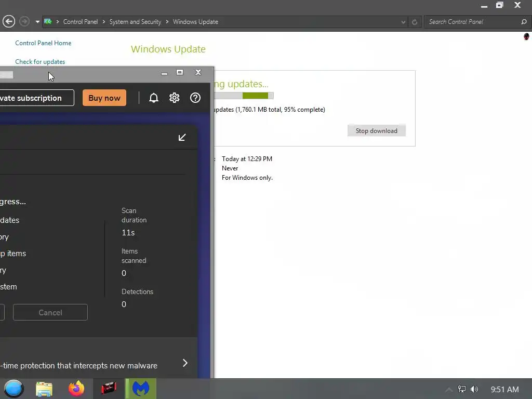Cancel the running Malwarebytes scan
Image resolution: width=532 pixels, height=399 pixels.
click(50, 312)
